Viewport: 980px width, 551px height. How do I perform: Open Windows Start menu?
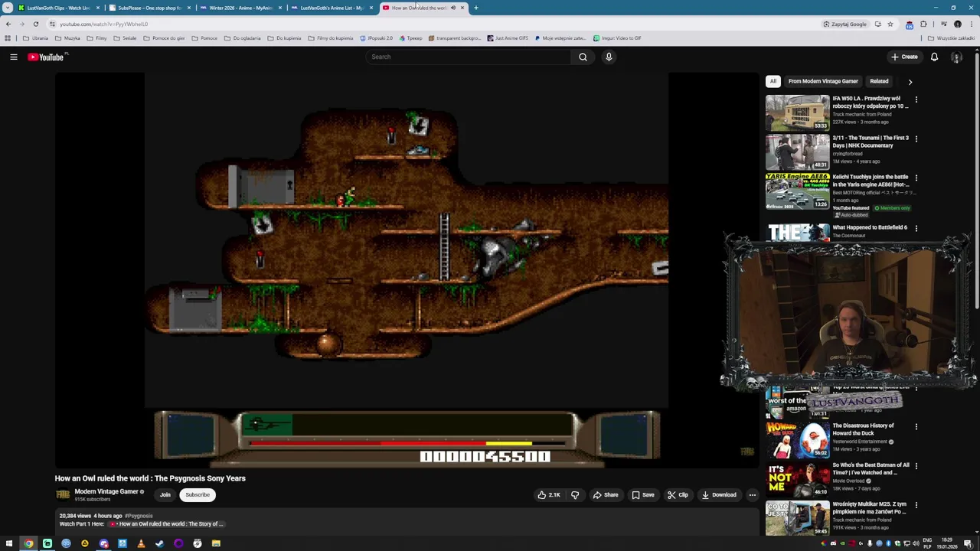tap(9, 543)
